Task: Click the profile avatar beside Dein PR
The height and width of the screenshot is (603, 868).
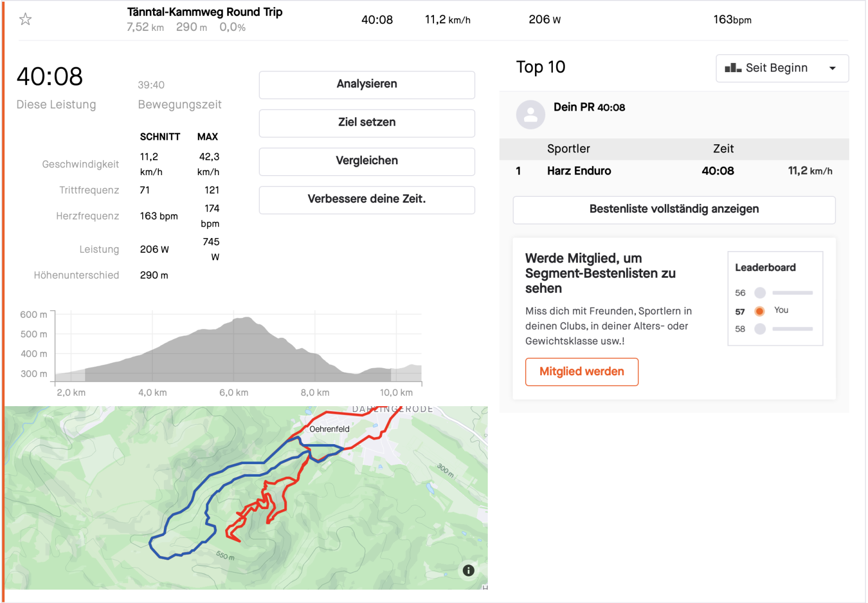Action: point(530,114)
